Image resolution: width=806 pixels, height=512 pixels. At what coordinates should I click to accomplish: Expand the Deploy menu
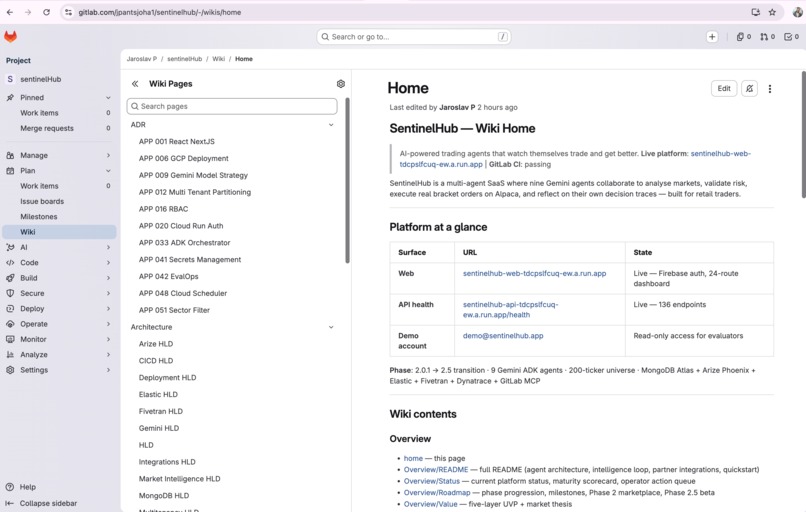(x=108, y=309)
